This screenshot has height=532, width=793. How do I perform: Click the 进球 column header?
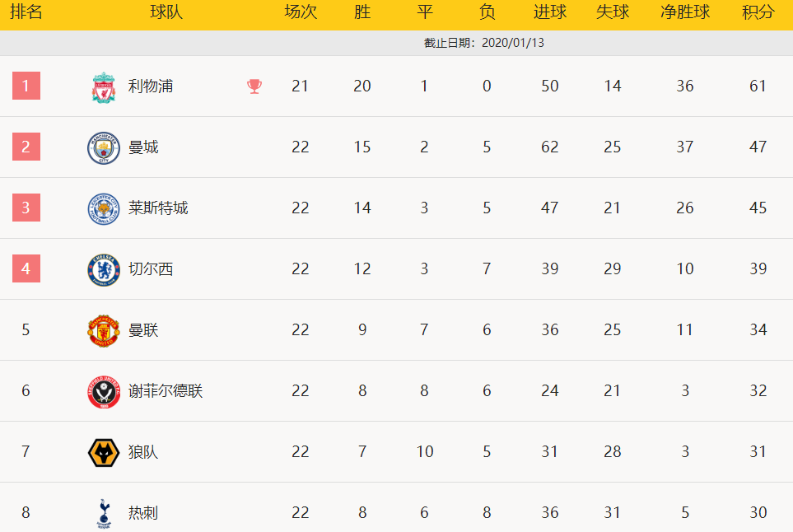(x=550, y=12)
